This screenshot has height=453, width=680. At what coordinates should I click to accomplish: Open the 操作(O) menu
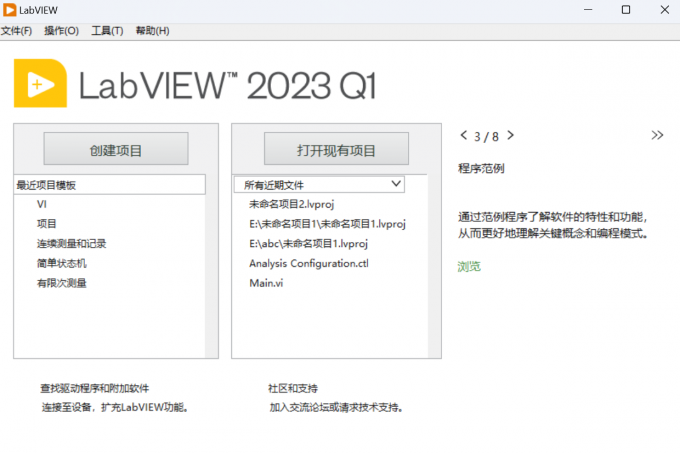[62, 31]
